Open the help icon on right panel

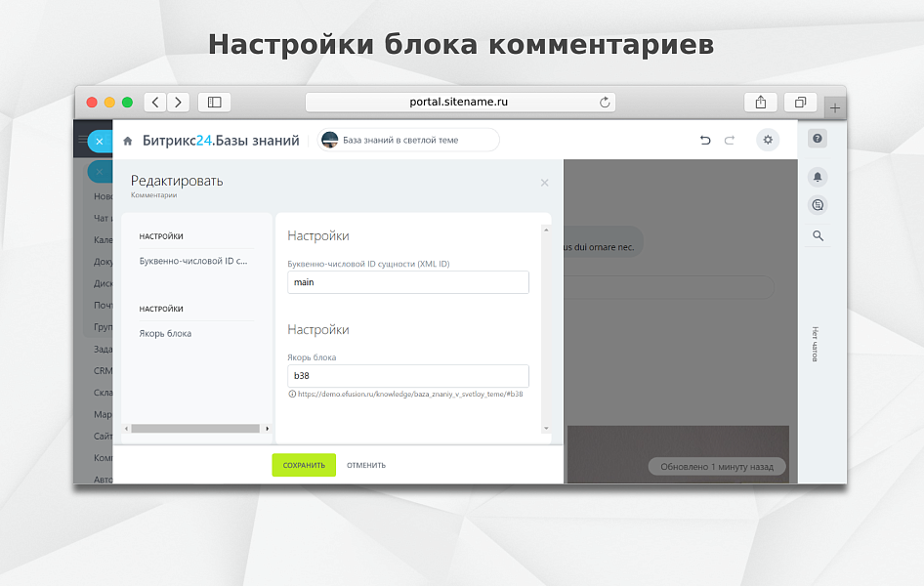[x=817, y=139]
